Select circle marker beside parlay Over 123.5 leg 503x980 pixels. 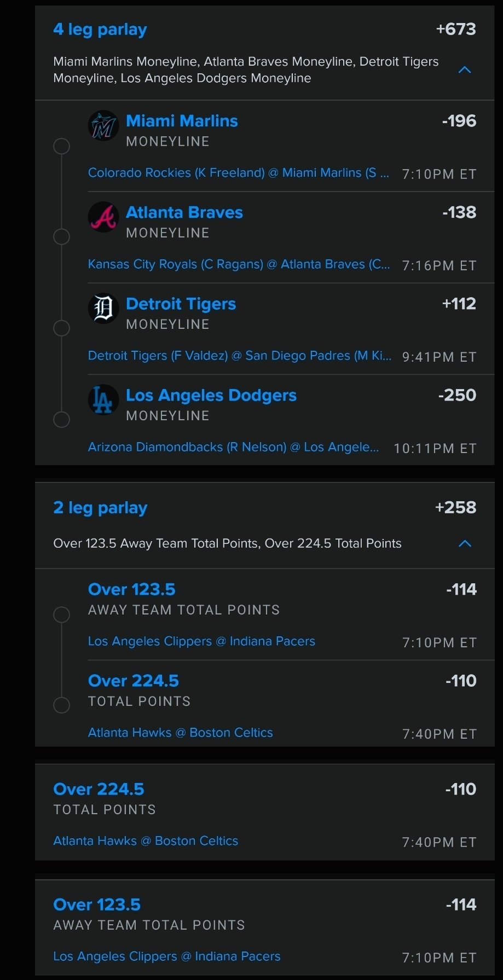[x=61, y=614]
